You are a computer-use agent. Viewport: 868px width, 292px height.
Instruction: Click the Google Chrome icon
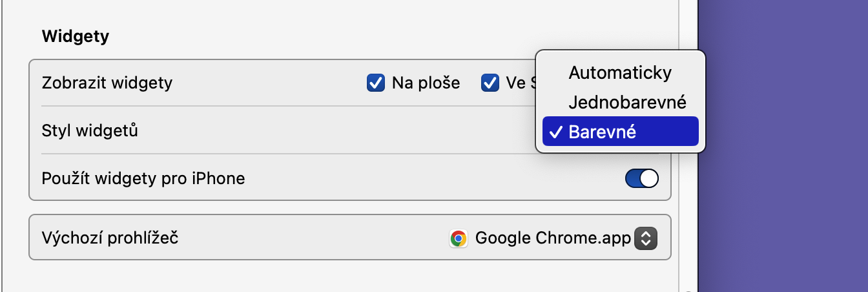coord(459,238)
